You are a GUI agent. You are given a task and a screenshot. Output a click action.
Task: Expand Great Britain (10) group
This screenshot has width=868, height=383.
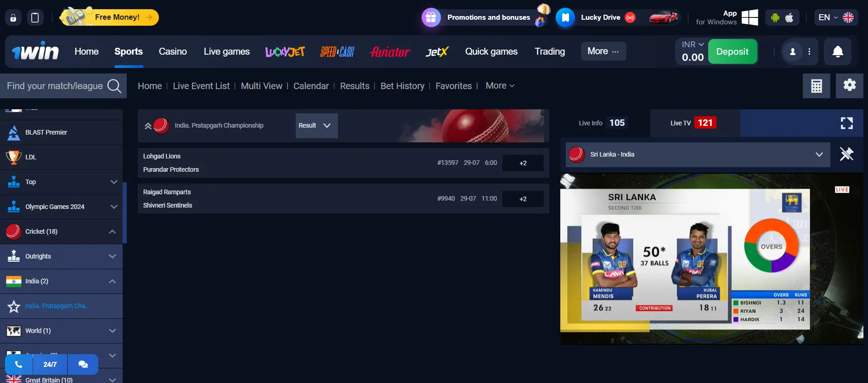click(61, 379)
